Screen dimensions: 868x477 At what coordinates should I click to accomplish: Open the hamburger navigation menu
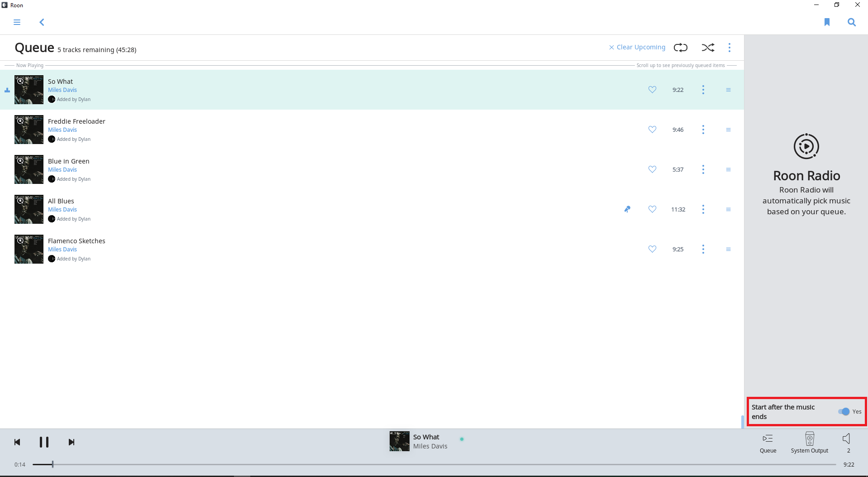click(x=17, y=22)
